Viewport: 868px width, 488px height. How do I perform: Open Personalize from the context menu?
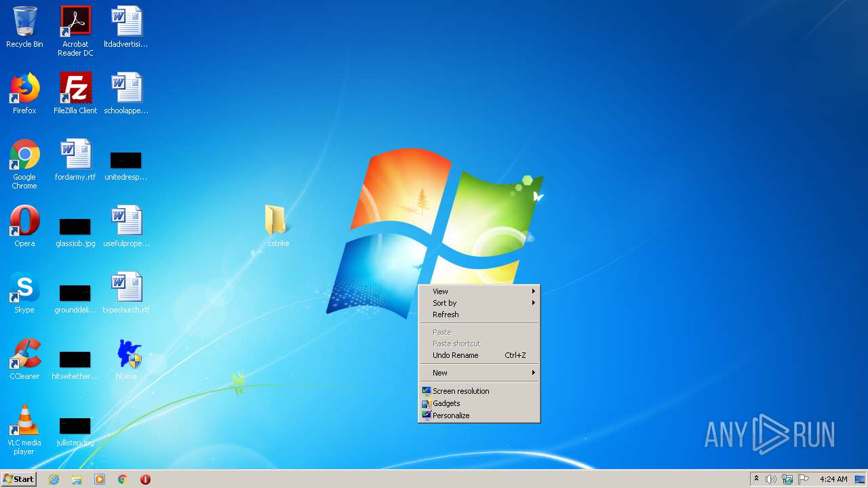479,415
